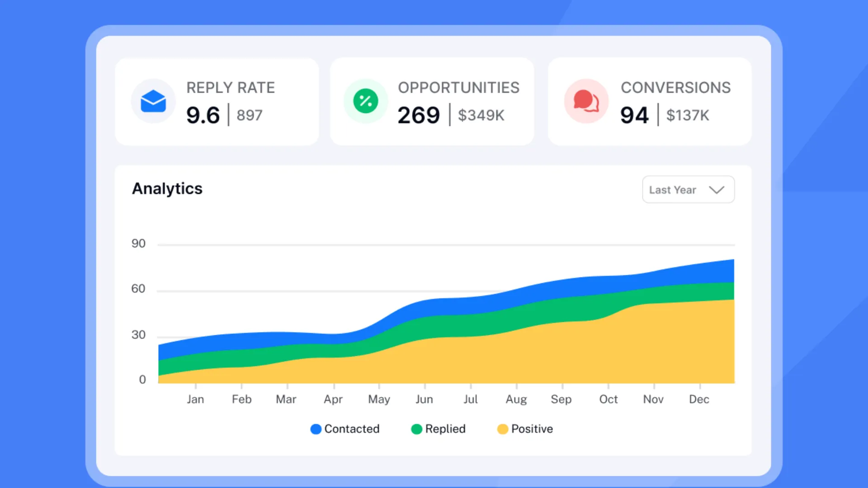
Task: Click the Nov label on chart axis
Action: [653, 399]
